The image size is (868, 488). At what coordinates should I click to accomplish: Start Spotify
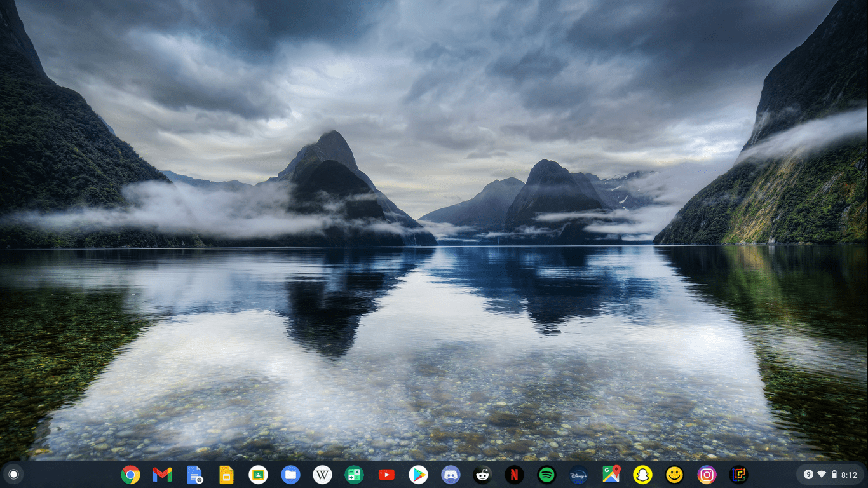(546, 475)
